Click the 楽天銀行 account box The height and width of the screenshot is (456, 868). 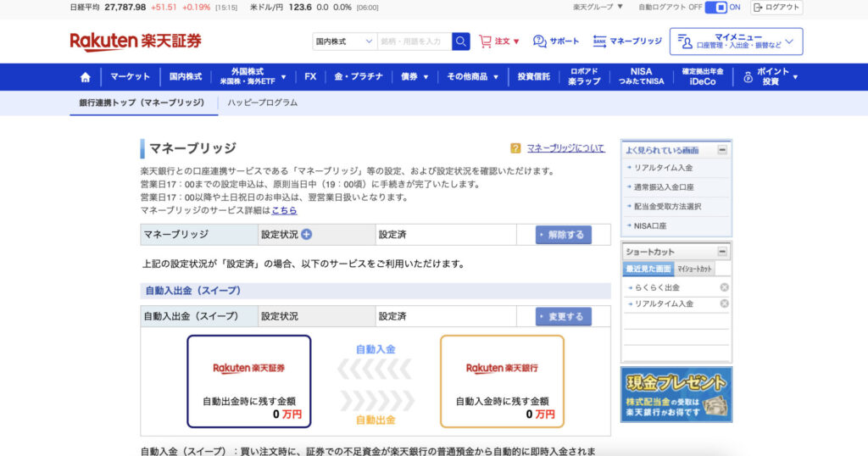coord(502,381)
